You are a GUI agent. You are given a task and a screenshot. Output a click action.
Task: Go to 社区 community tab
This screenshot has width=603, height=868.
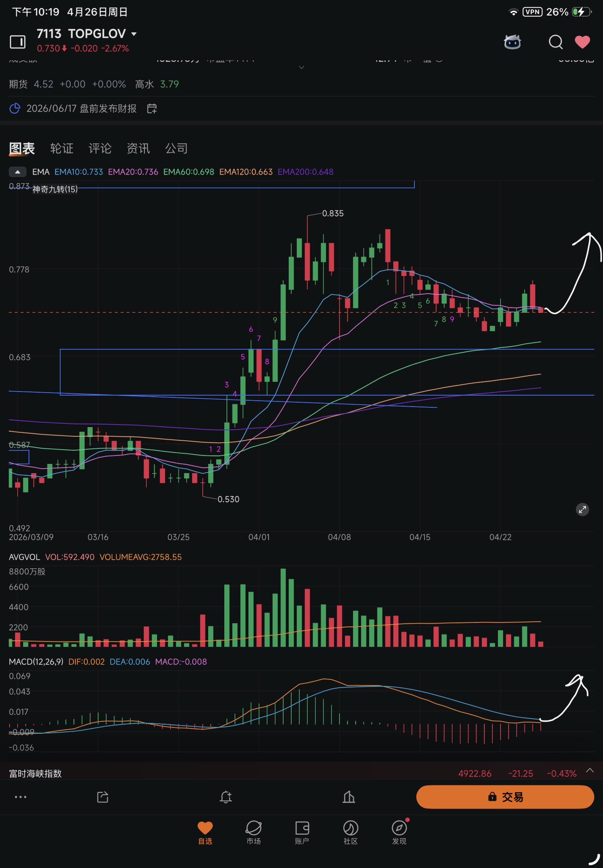(351, 832)
